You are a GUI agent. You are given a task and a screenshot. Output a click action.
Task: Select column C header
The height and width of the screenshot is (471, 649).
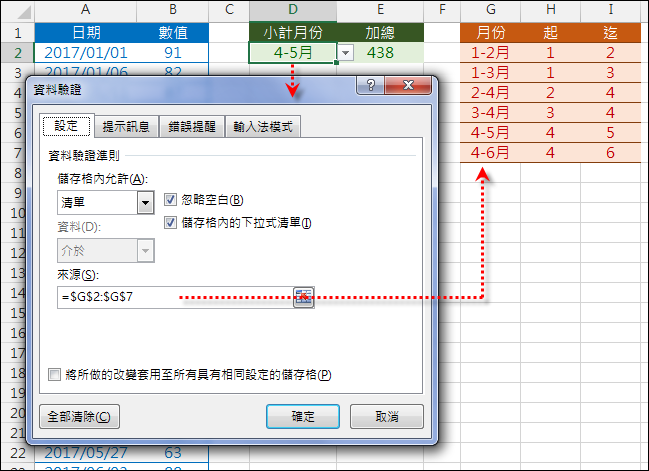point(229,10)
